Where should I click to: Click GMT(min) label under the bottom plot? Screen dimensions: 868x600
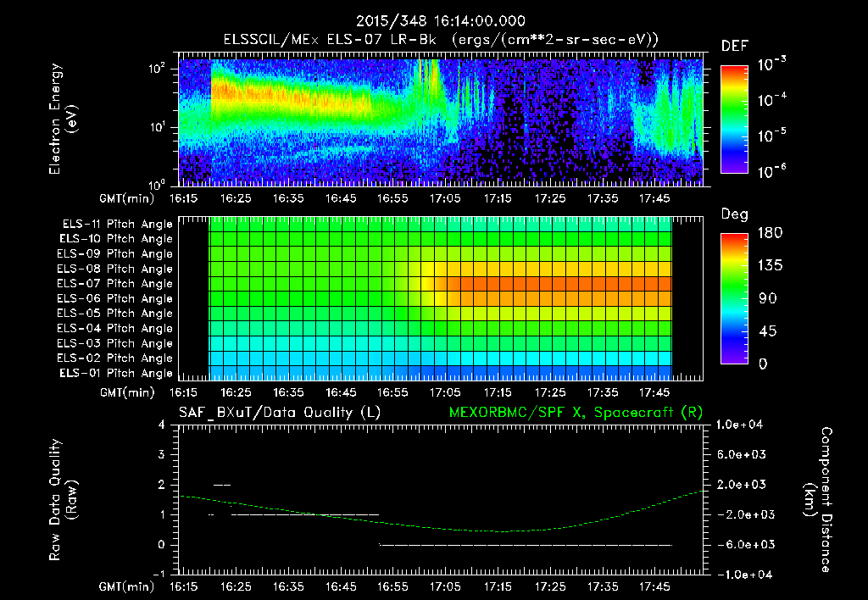point(127,586)
